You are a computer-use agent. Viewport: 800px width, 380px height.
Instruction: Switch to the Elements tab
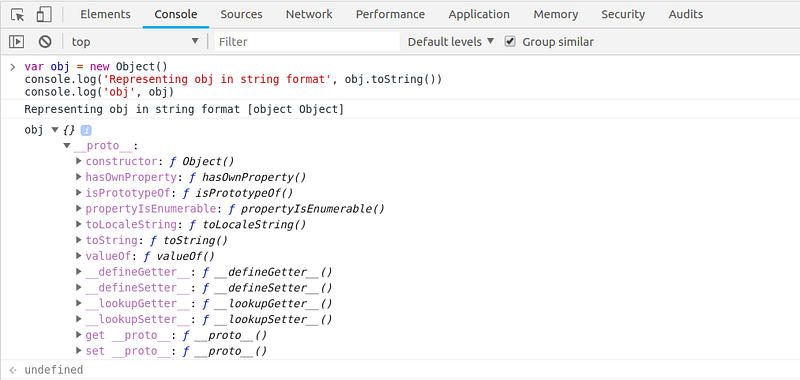click(105, 14)
